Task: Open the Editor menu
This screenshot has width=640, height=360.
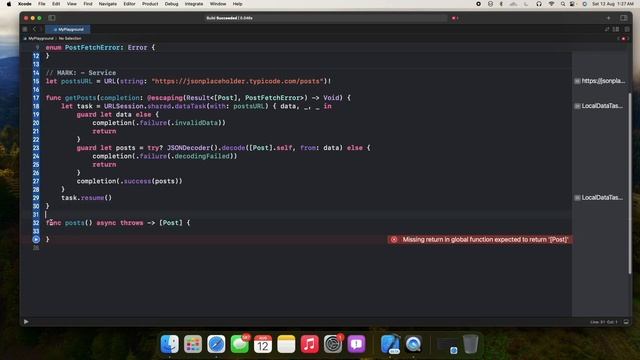Action: click(x=129, y=4)
